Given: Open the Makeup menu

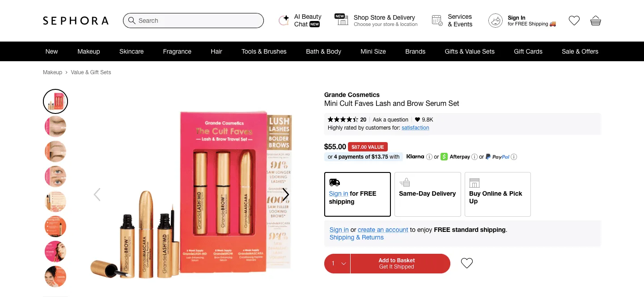Looking at the screenshot, I should (x=89, y=51).
